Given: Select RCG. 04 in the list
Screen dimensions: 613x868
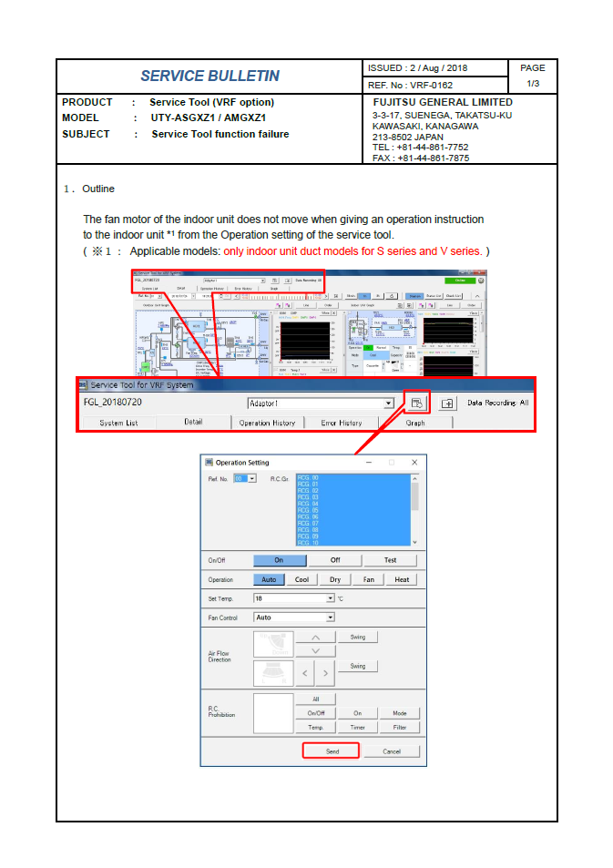Looking at the screenshot, I should click(x=353, y=504).
